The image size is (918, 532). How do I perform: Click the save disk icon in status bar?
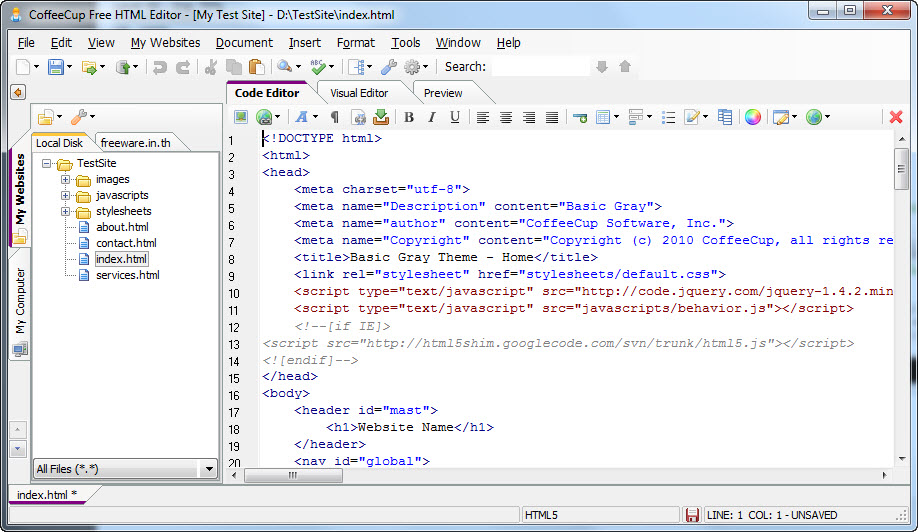(x=691, y=515)
